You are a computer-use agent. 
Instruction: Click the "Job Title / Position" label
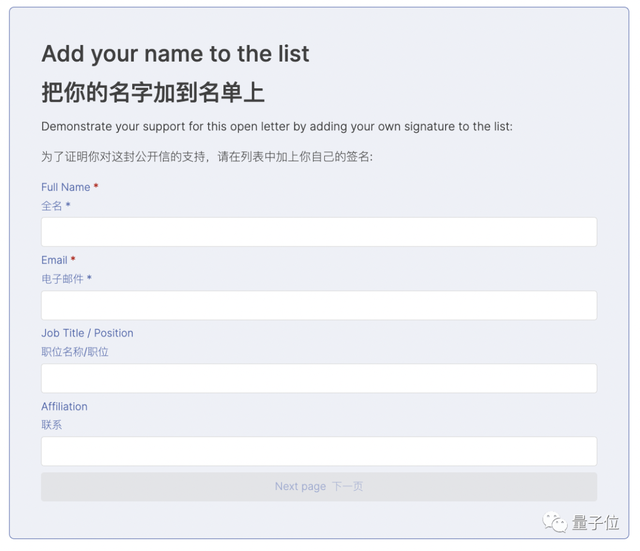87,333
